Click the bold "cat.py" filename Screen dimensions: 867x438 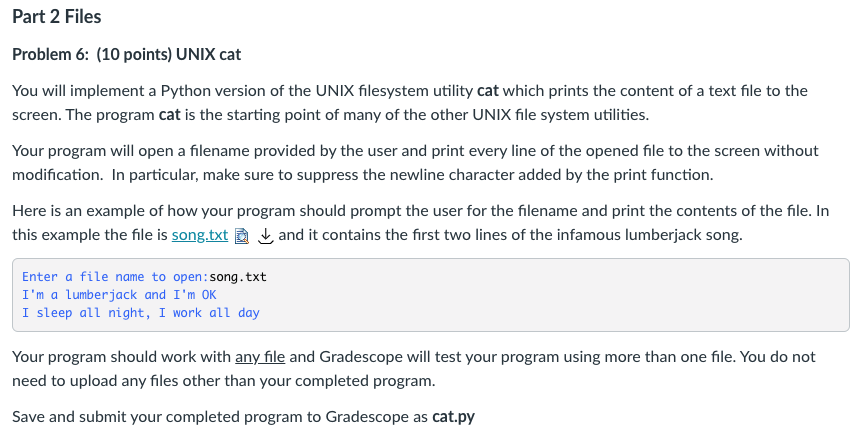pyautogui.click(x=453, y=416)
